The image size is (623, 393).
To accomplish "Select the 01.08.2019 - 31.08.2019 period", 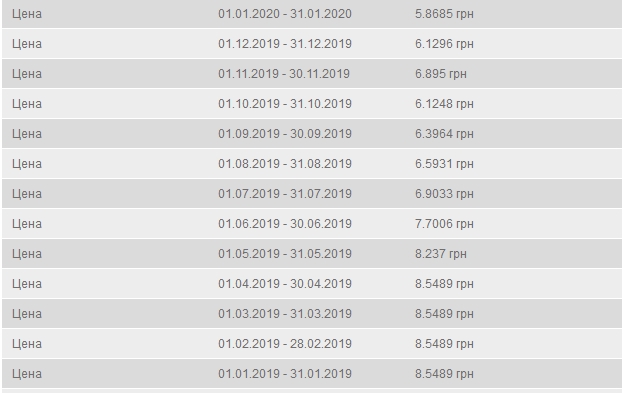I will coord(285,164).
